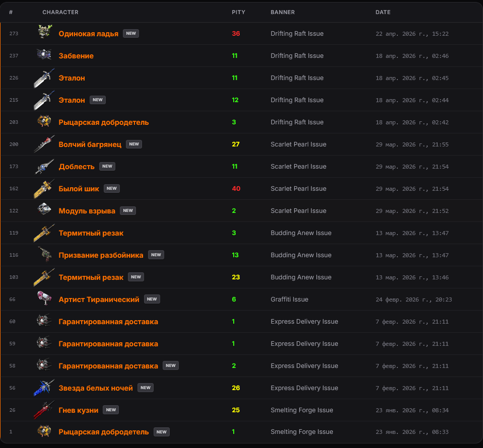Open the Термитный резак entry in row 119
Viewport: 483px width, 448px height.
click(x=91, y=233)
